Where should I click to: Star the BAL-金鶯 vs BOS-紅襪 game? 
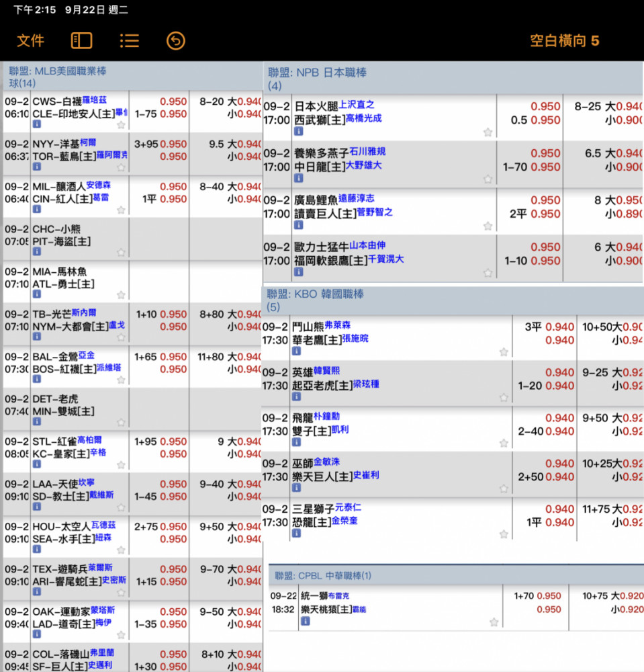click(x=121, y=380)
